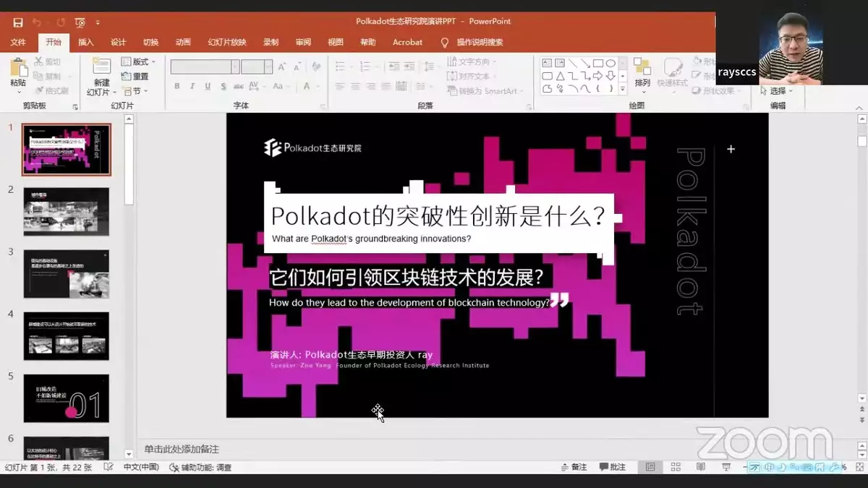The height and width of the screenshot is (488, 868).
Task: Toggle the 备注 notes button in status bar
Action: pos(574,467)
